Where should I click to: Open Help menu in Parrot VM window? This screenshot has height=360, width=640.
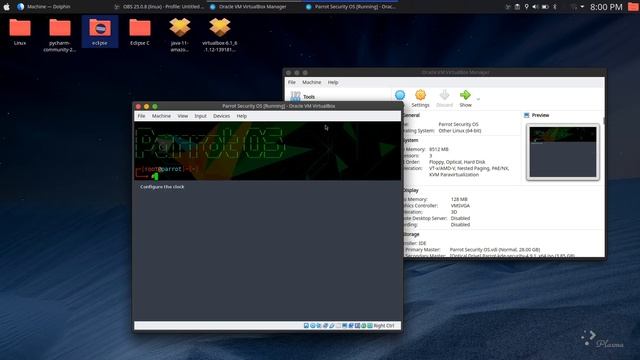pyautogui.click(x=242, y=116)
